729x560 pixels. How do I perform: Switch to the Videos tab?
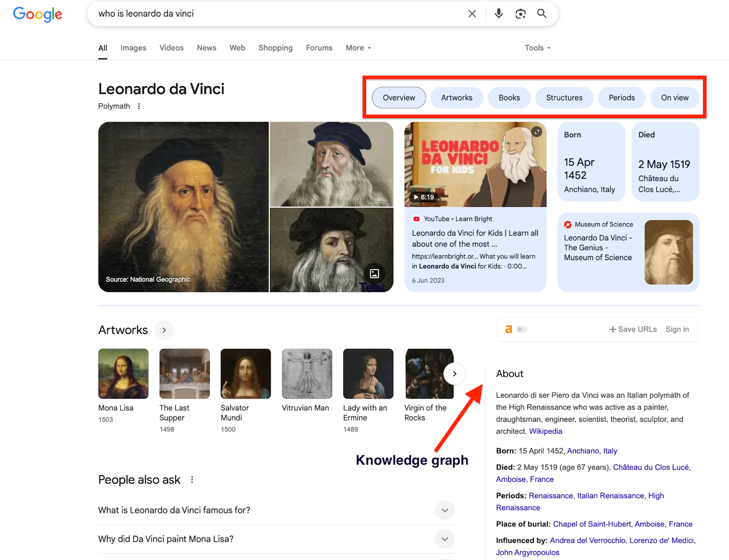click(171, 48)
